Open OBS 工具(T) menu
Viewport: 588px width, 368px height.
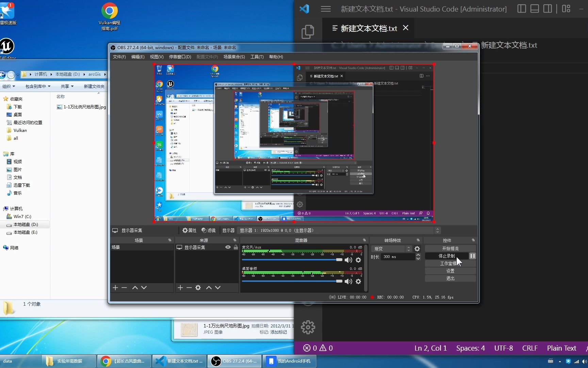tap(257, 57)
